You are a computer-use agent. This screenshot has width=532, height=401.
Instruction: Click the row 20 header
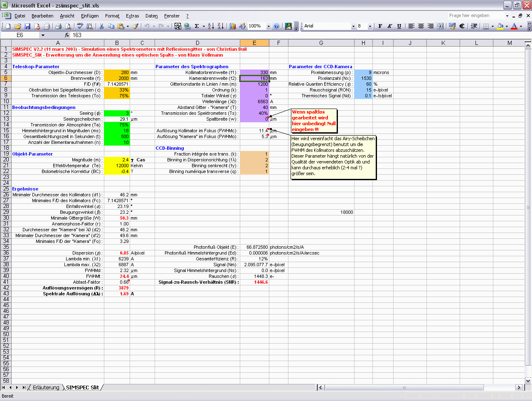[6, 160]
